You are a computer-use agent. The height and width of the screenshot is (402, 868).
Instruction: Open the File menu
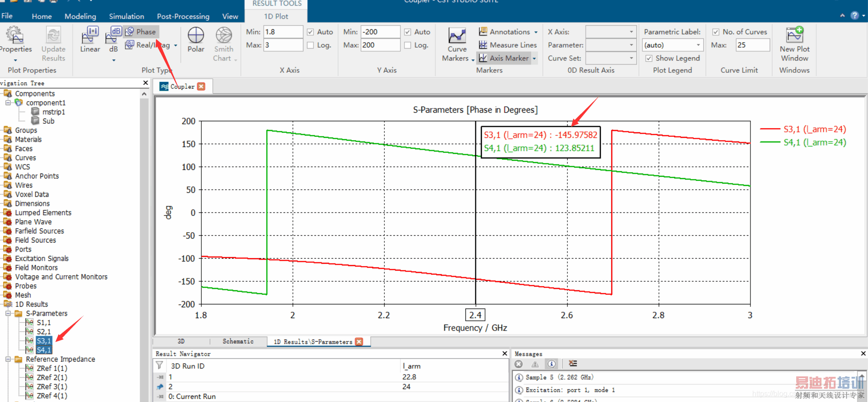pos(7,16)
